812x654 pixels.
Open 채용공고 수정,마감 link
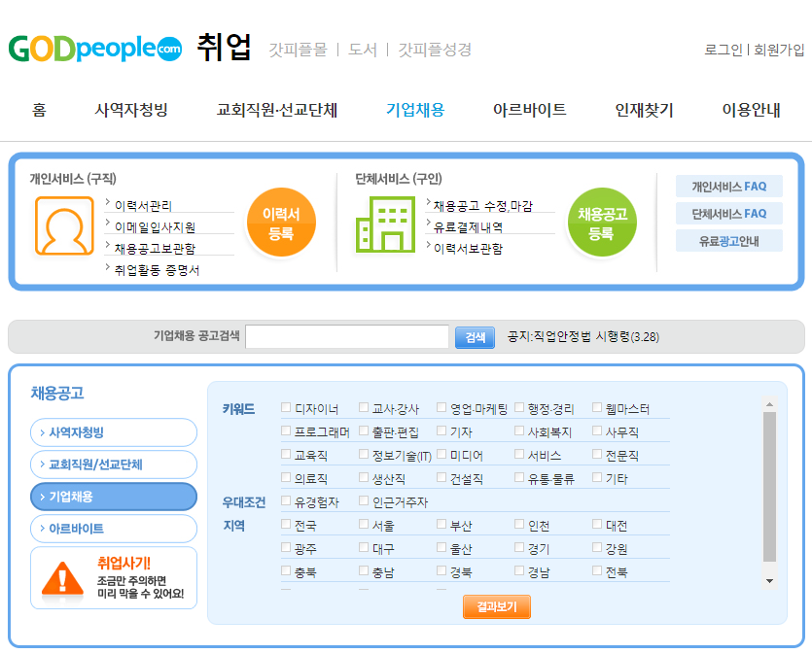coord(483,206)
